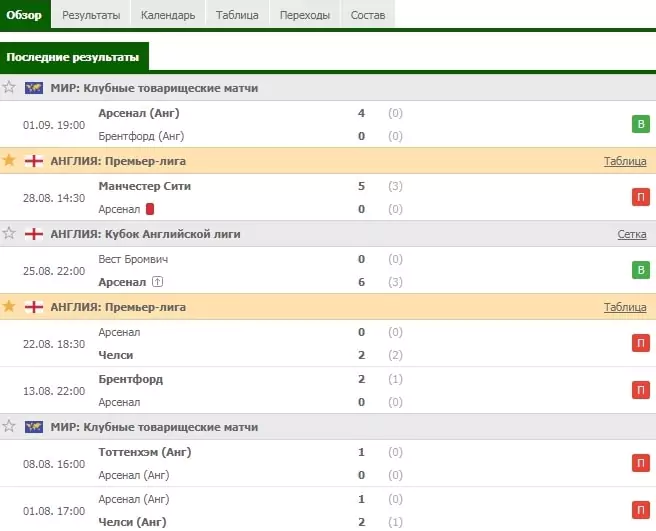Select team Брентфорд in 13.08 match
Screen dimensions: 656x531
131,379
